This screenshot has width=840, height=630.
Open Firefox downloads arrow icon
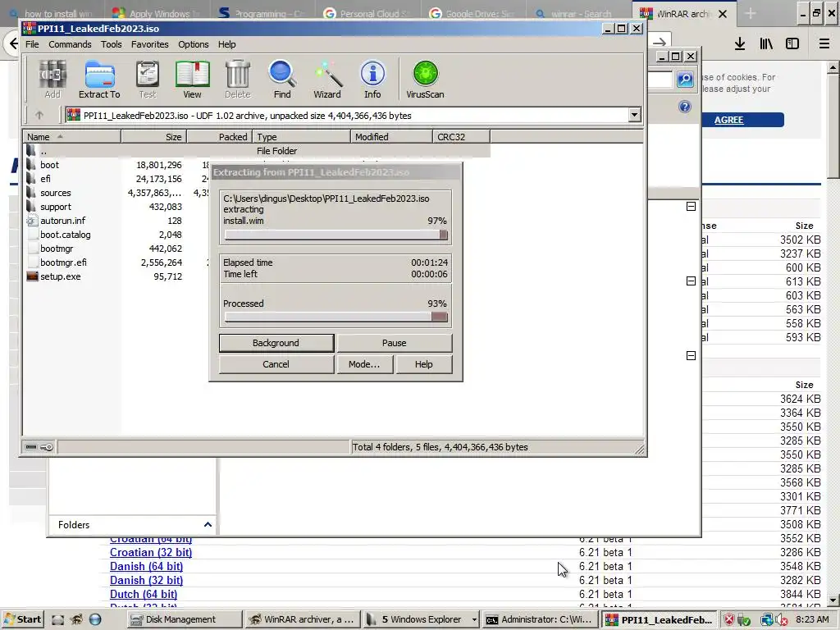tap(740, 44)
